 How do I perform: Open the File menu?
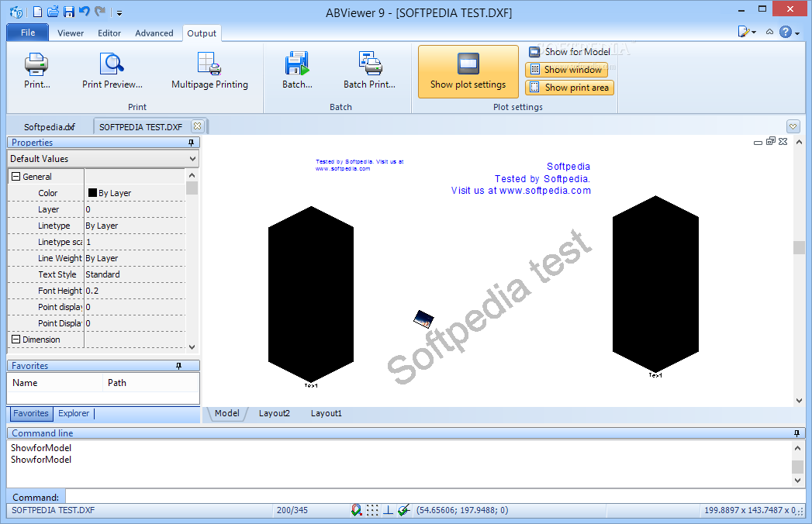tap(28, 33)
